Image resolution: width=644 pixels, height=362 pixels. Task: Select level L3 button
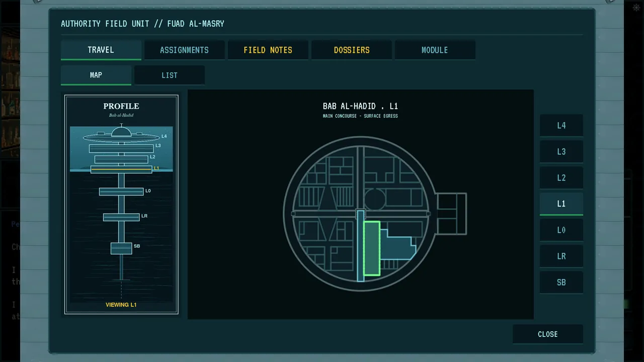(561, 151)
